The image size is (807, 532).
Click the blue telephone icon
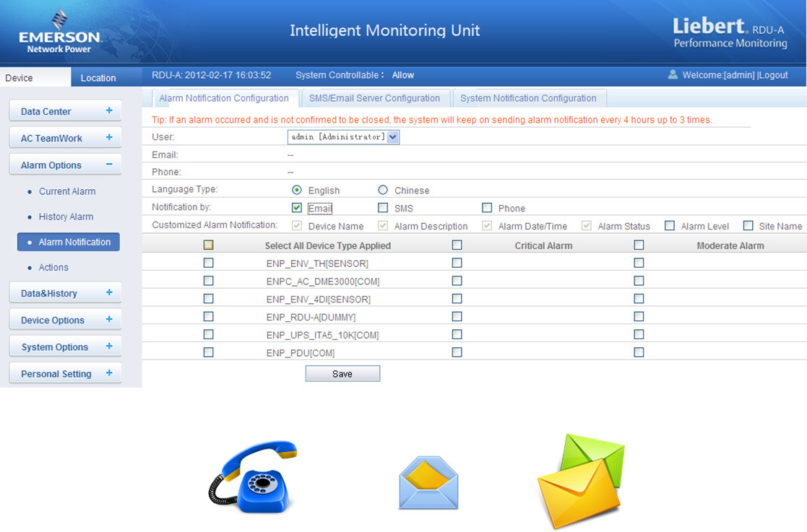tap(252, 477)
